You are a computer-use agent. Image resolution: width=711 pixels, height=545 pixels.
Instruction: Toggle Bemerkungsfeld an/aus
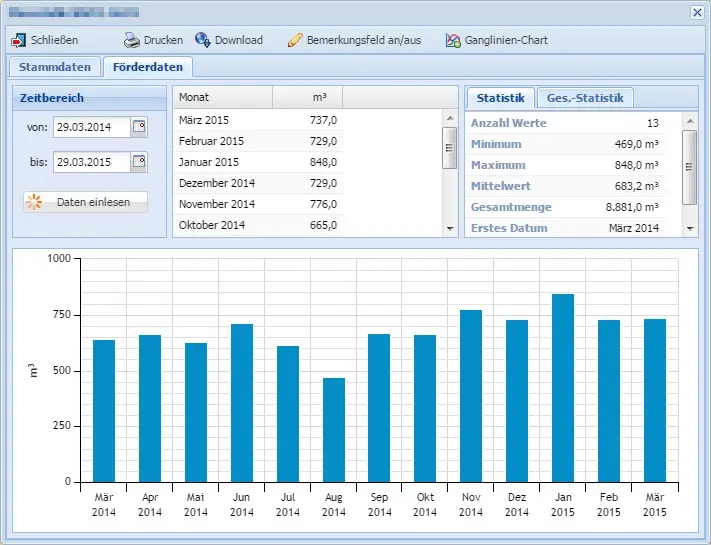coord(364,40)
